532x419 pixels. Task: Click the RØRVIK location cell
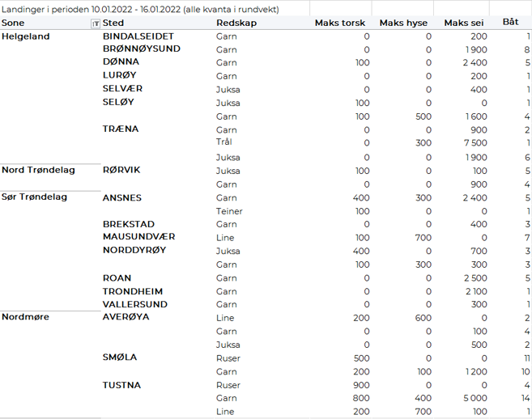pos(121,170)
